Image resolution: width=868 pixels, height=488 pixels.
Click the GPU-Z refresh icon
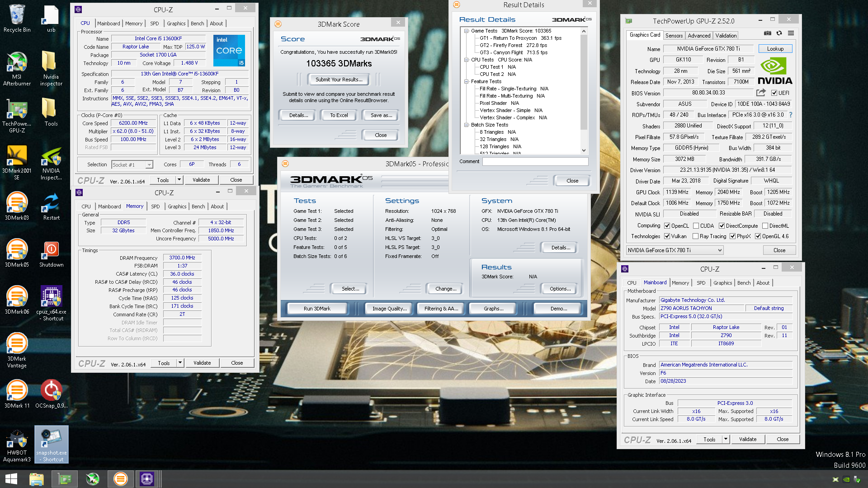click(779, 33)
